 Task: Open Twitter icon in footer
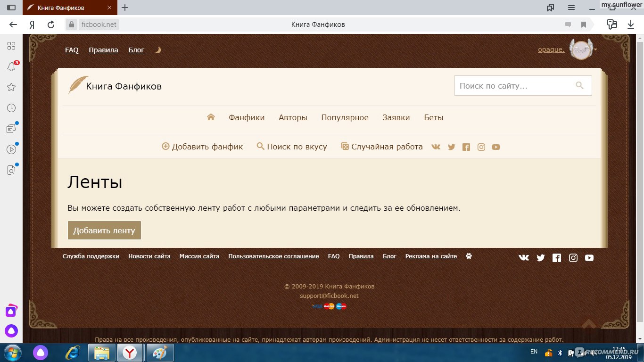pyautogui.click(x=540, y=258)
